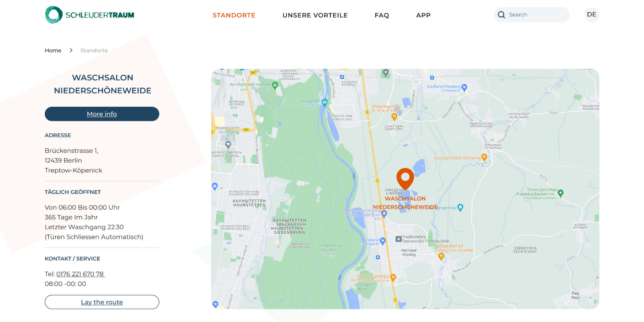Viewport: 644px width, 322px height.
Task: Click the Trimm Dich Pfad green marker
Action: click(x=560, y=193)
